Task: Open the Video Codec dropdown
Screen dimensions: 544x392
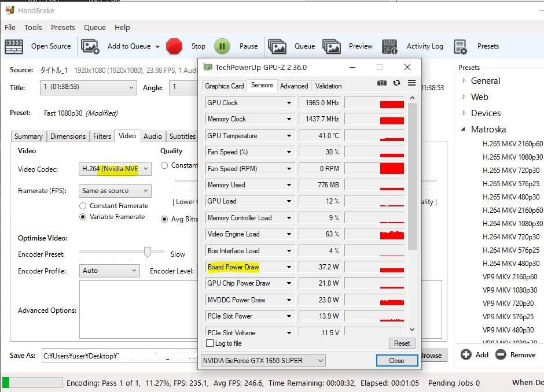Action: coord(115,169)
